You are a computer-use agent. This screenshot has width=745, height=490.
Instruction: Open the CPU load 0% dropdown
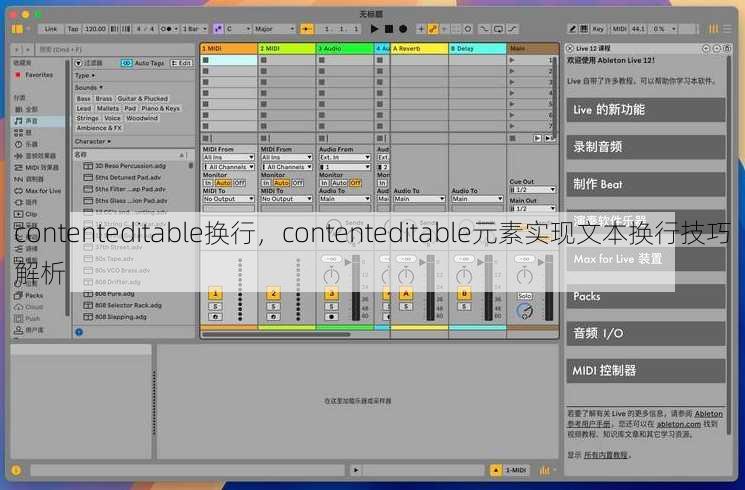click(x=664, y=29)
